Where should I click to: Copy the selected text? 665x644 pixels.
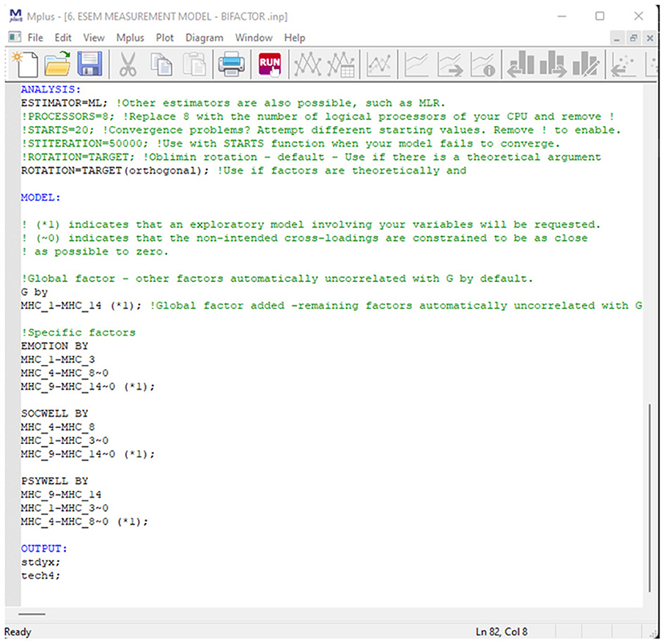[x=161, y=64]
